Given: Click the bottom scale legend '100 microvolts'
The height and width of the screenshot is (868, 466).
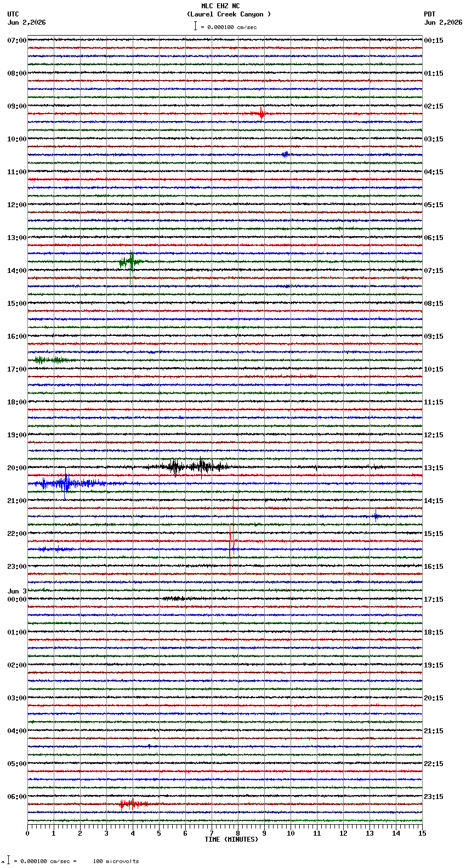Looking at the screenshot, I should 116,861.
